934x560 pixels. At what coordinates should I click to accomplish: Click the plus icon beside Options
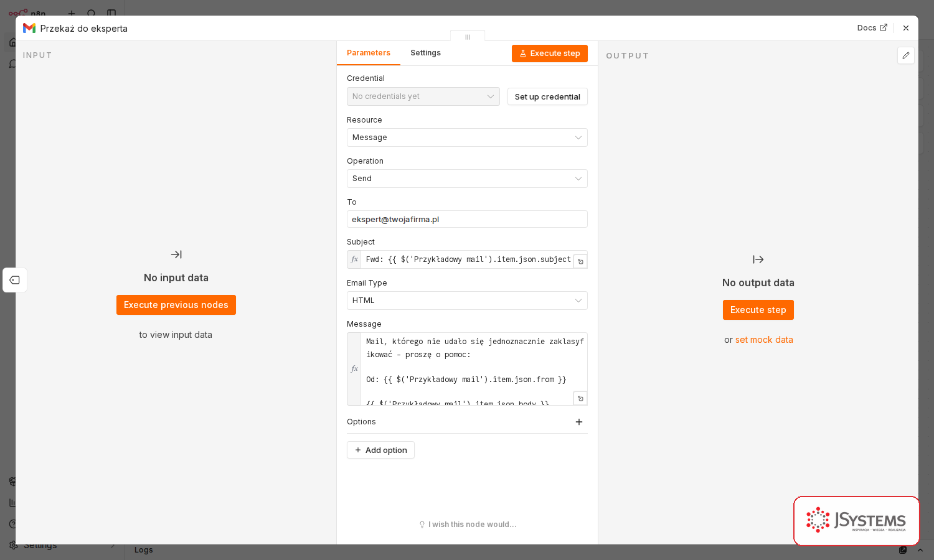[x=579, y=422]
